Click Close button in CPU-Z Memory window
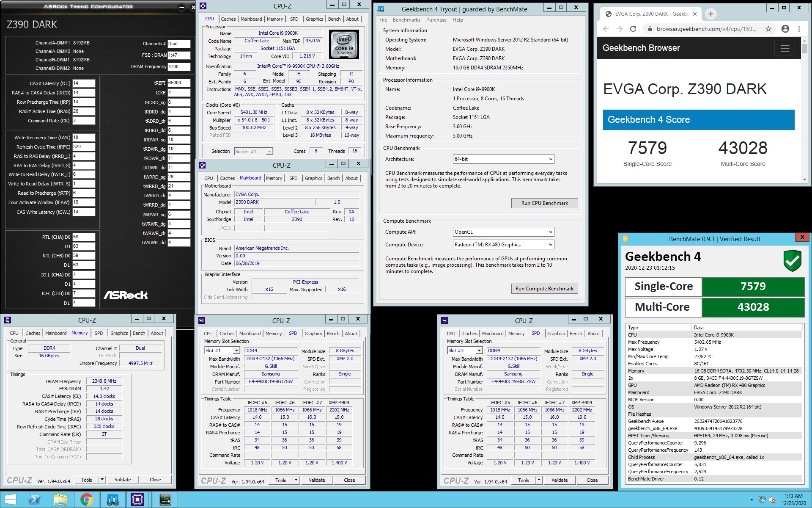The height and width of the screenshot is (508, 812). (x=155, y=480)
